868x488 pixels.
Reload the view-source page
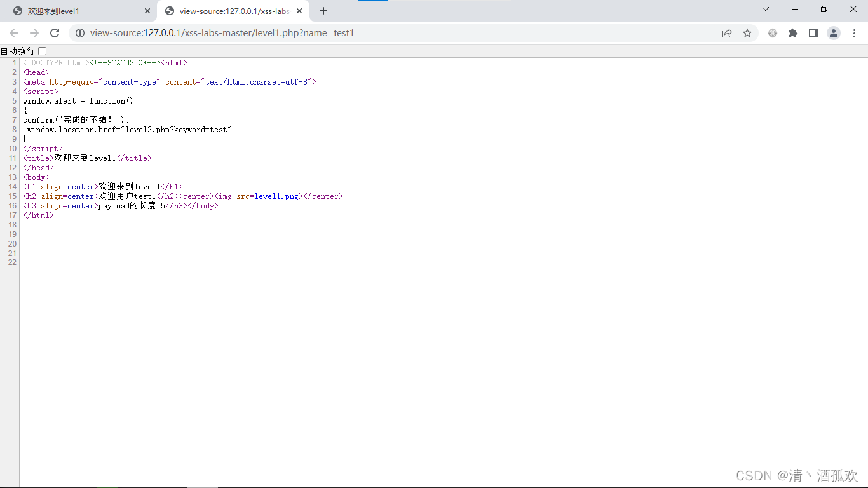point(55,33)
